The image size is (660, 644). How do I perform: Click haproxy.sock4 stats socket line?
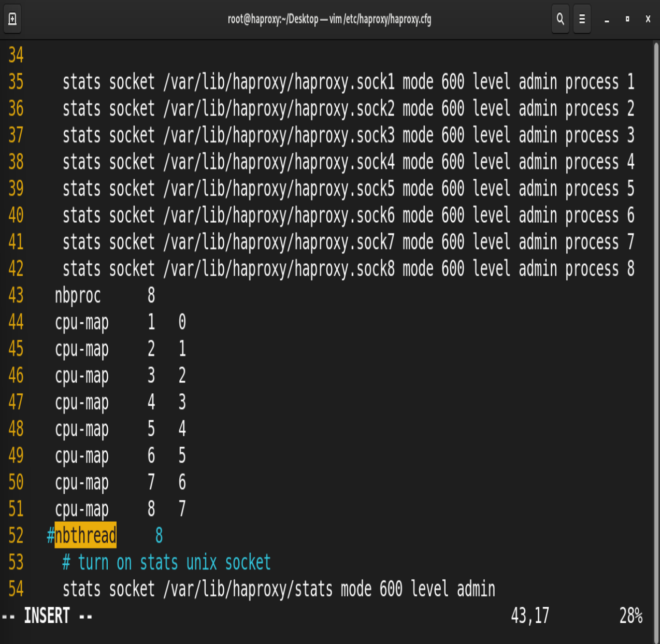click(349, 162)
